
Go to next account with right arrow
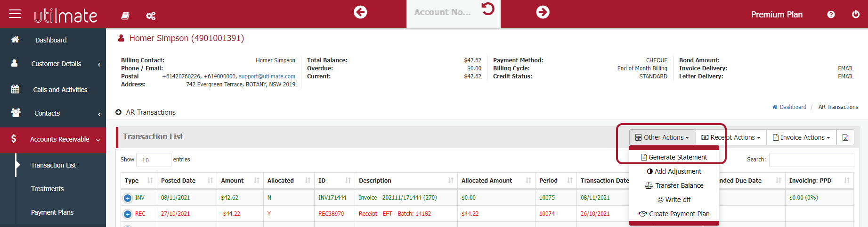click(x=543, y=12)
